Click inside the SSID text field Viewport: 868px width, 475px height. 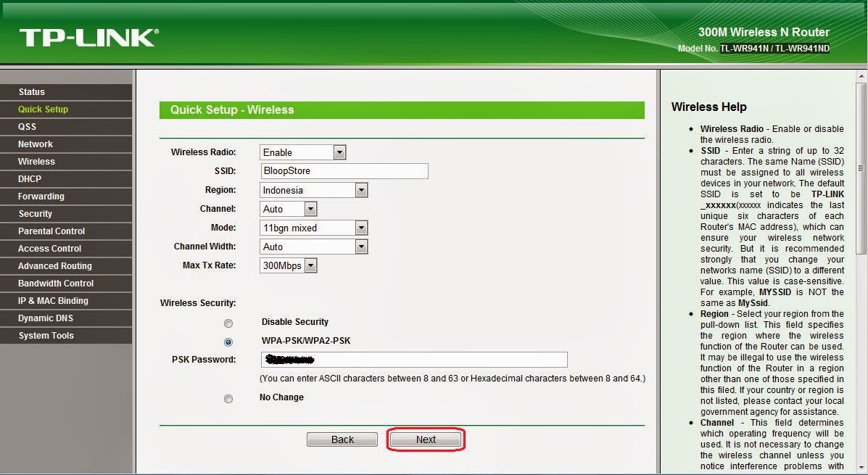(x=344, y=170)
